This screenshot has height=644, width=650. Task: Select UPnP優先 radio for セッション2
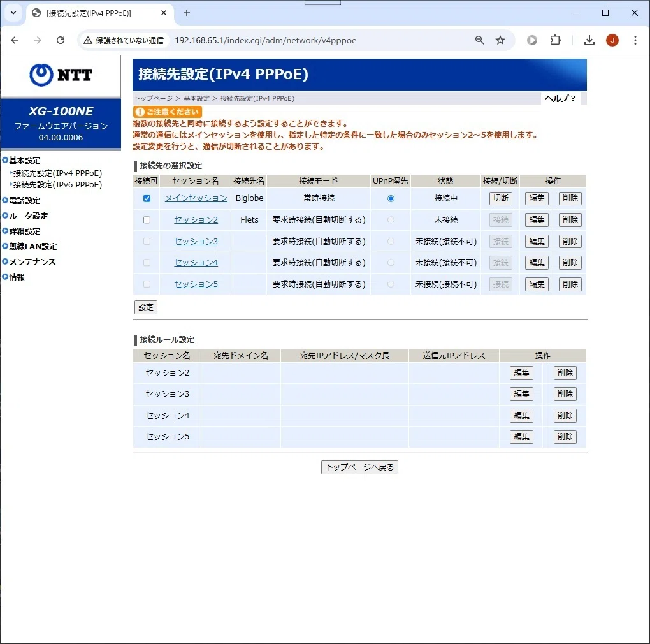[391, 220]
